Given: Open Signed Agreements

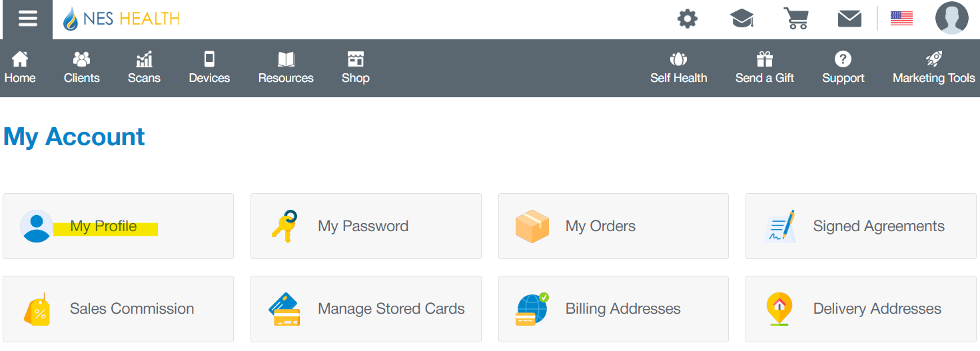Looking at the screenshot, I should click(861, 226).
